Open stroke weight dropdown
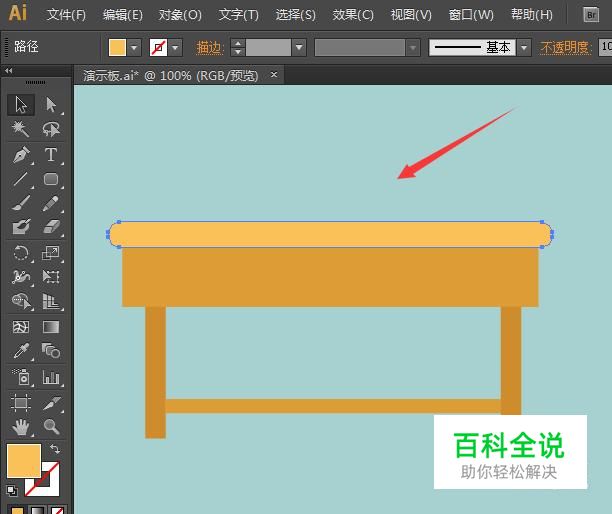Image resolution: width=612 pixels, height=514 pixels. 299,48
